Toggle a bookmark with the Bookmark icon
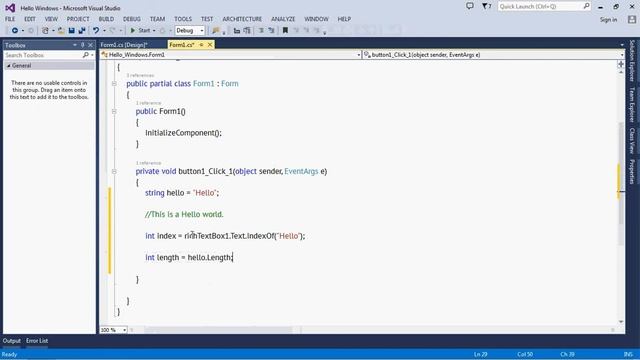This screenshot has height=360, width=640. coord(285,31)
